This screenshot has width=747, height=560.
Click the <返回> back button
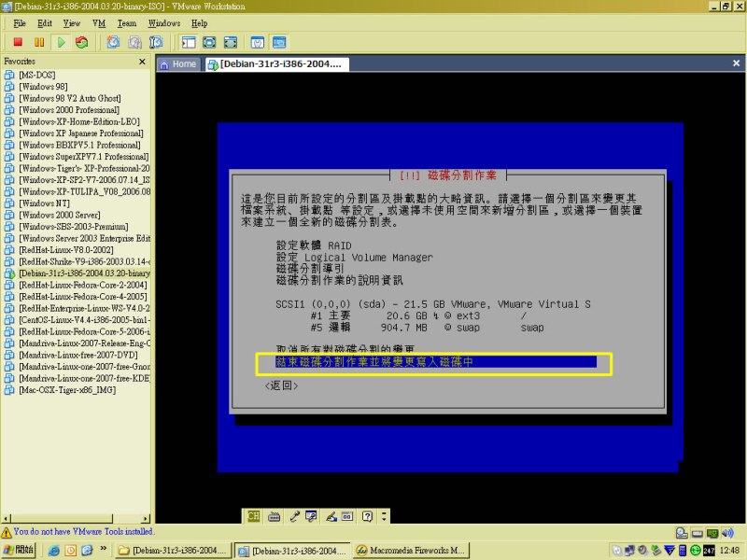pyautogui.click(x=282, y=385)
